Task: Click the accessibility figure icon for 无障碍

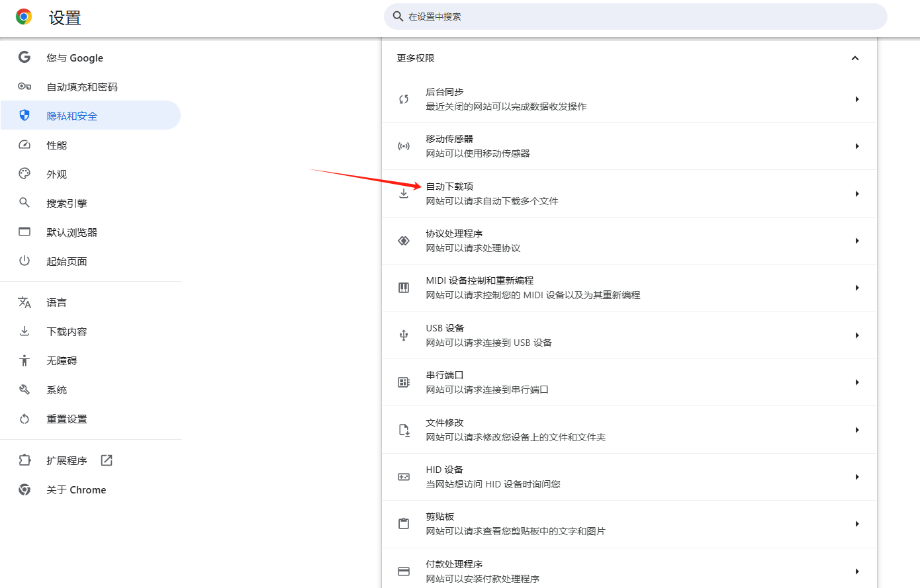Action: click(24, 360)
